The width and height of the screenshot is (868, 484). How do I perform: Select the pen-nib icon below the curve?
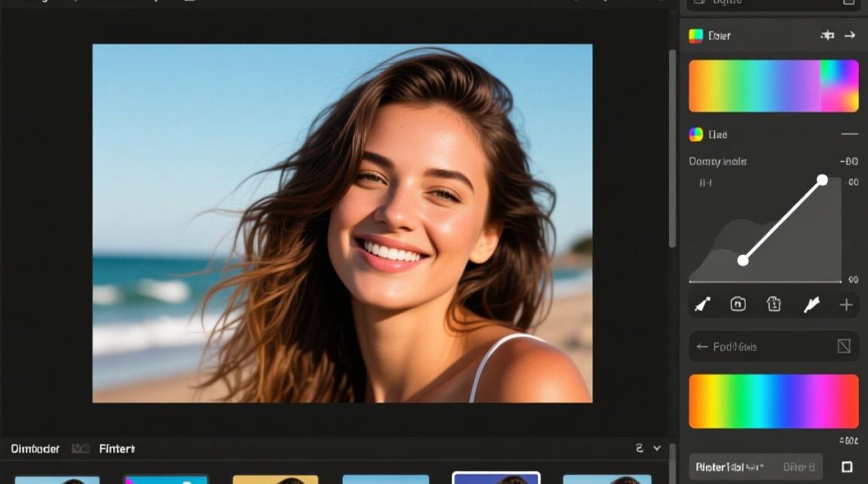pyautogui.click(x=811, y=305)
